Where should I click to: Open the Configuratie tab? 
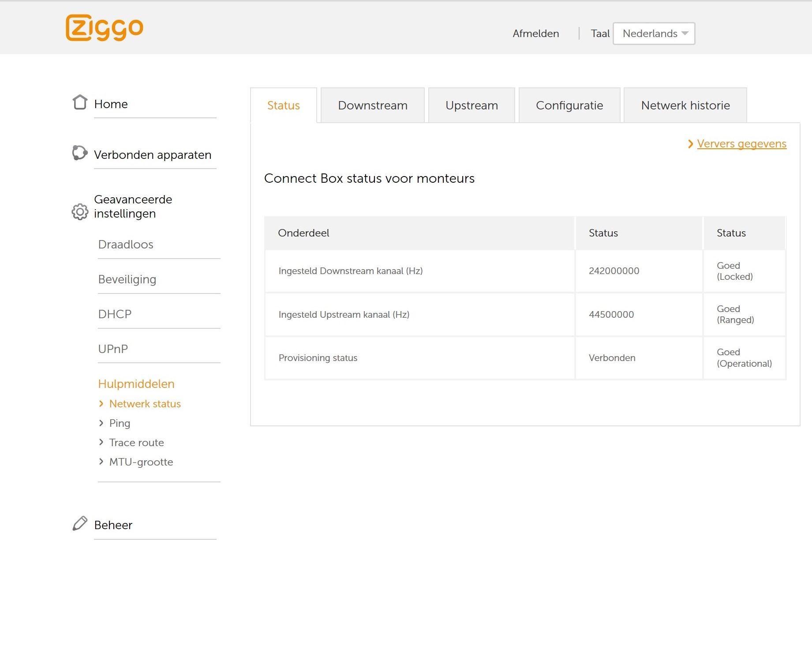tap(569, 105)
